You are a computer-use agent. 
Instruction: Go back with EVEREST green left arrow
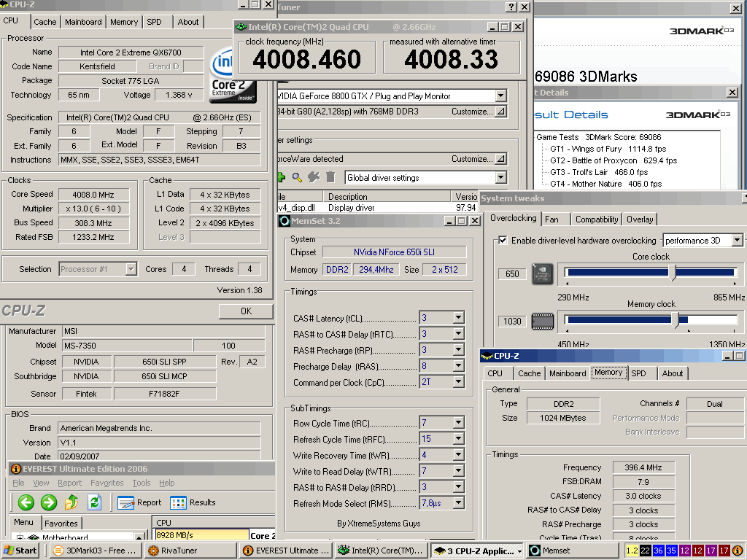[26, 502]
